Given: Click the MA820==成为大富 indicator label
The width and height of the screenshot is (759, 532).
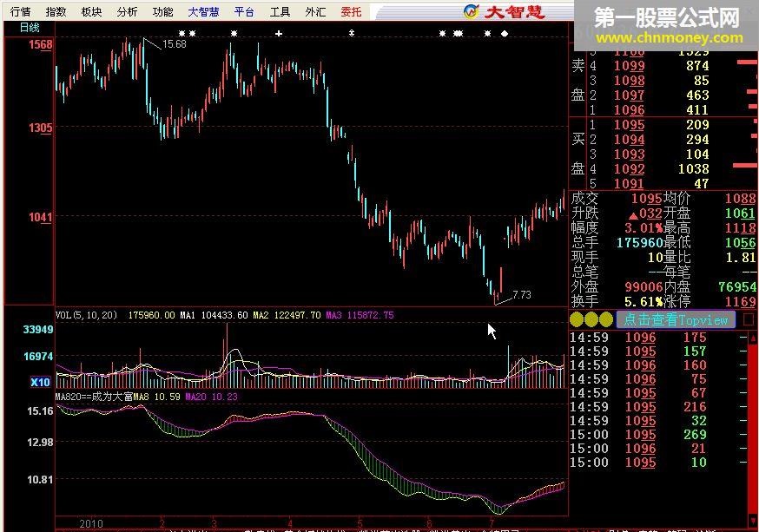Looking at the screenshot, I should 94,397.
